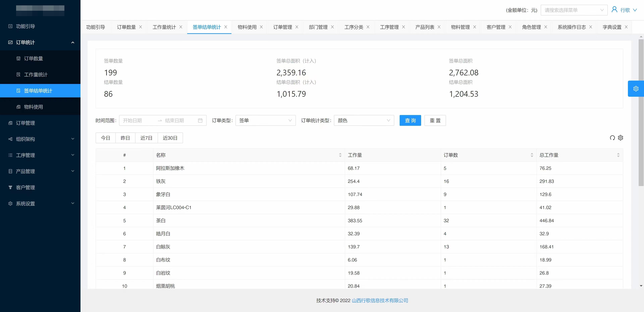This screenshot has width=644, height=312.
Task: Click the scrollbar up arrow
Action: pyautogui.click(x=641, y=37)
